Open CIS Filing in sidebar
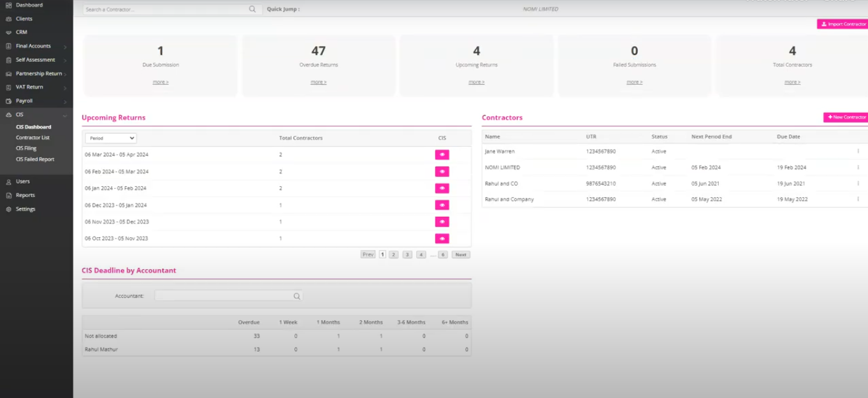The image size is (868, 398). pos(26,148)
